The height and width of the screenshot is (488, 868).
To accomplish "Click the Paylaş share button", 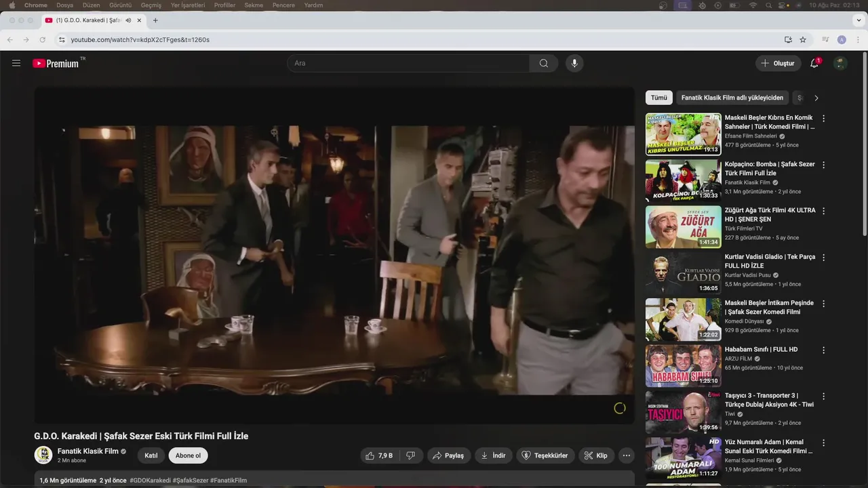I will [x=449, y=455].
